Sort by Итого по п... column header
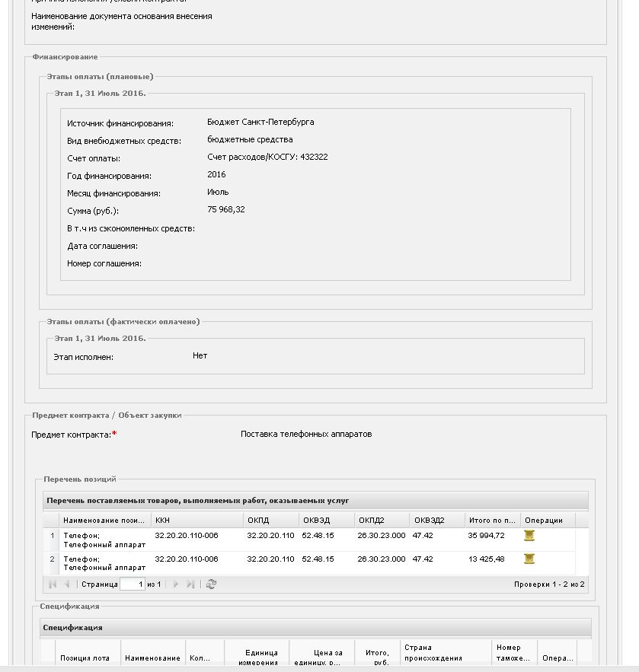Image resolution: width=639 pixels, height=672 pixels. tap(493, 521)
